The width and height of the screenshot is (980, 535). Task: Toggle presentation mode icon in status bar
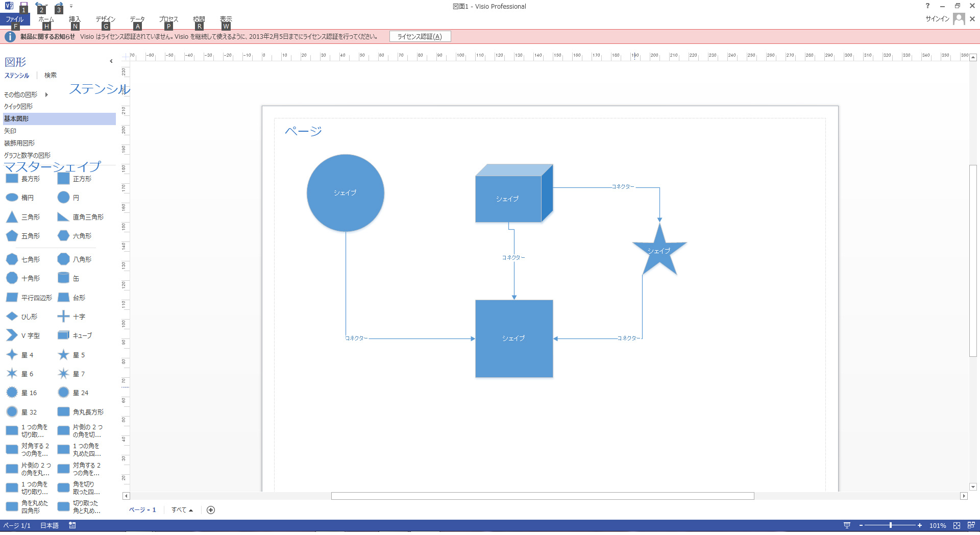pyautogui.click(x=847, y=525)
